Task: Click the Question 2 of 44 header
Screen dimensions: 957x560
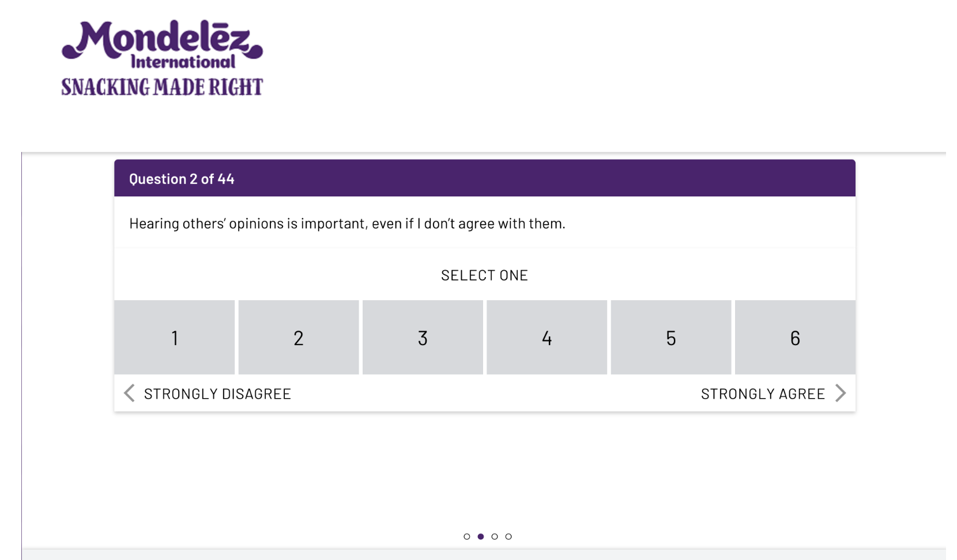Action: pyautogui.click(x=182, y=179)
